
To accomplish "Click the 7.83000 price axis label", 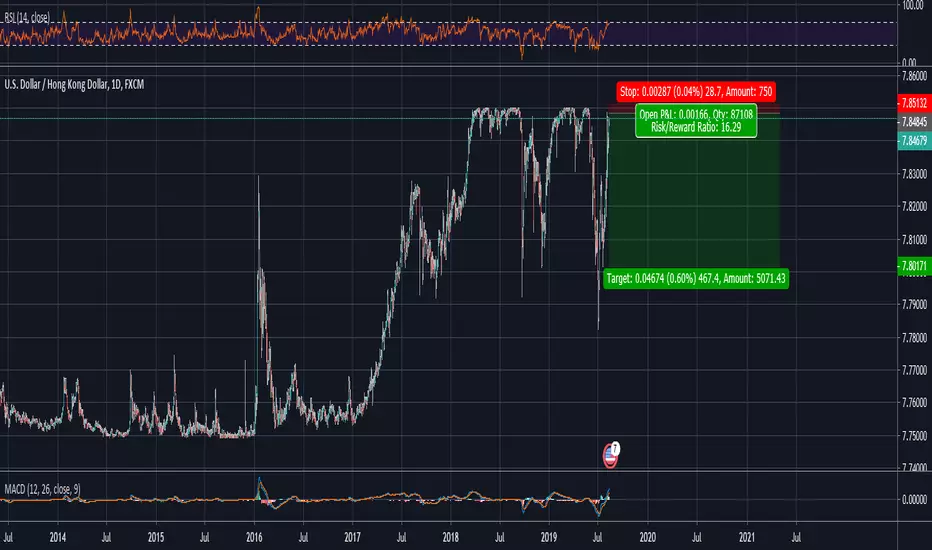I will point(914,174).
